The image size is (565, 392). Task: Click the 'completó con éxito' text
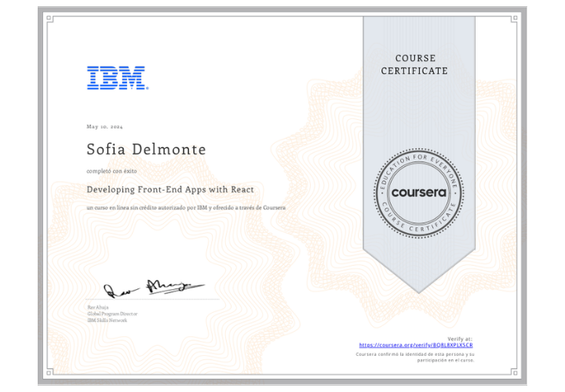pyautogui.click(x=111, y=172)
